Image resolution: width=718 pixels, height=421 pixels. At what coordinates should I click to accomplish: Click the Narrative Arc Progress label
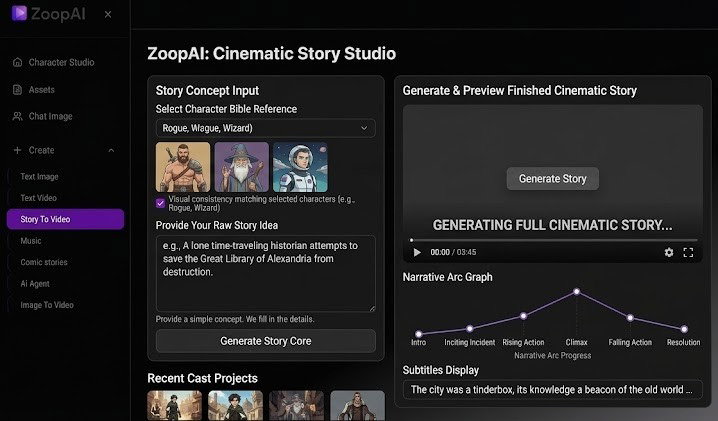(x=552, y=355)
